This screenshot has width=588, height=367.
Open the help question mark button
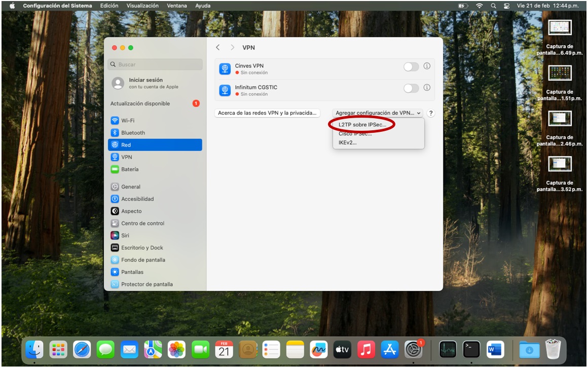431,114
